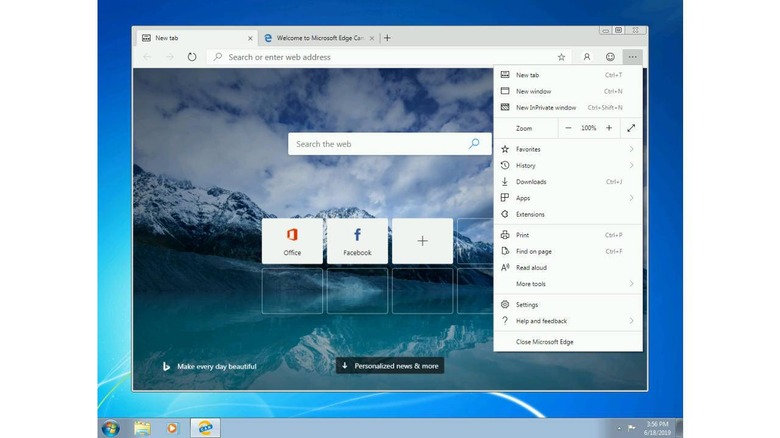Click the search magnifier in web search box

[x=474, y=144]
